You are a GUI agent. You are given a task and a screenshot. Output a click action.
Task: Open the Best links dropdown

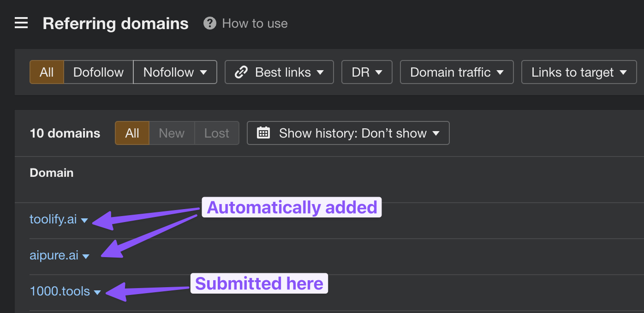click(x=279, y=72)
